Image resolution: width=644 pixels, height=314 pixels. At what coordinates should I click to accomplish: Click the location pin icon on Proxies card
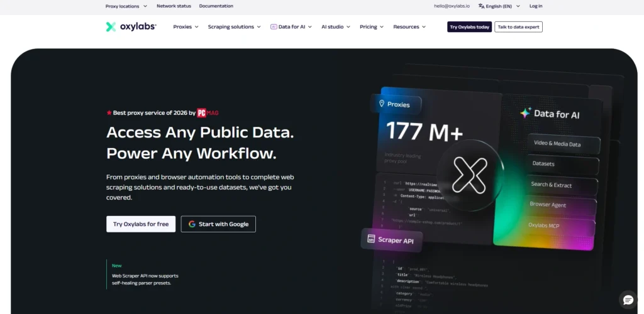tap(382, 103)
